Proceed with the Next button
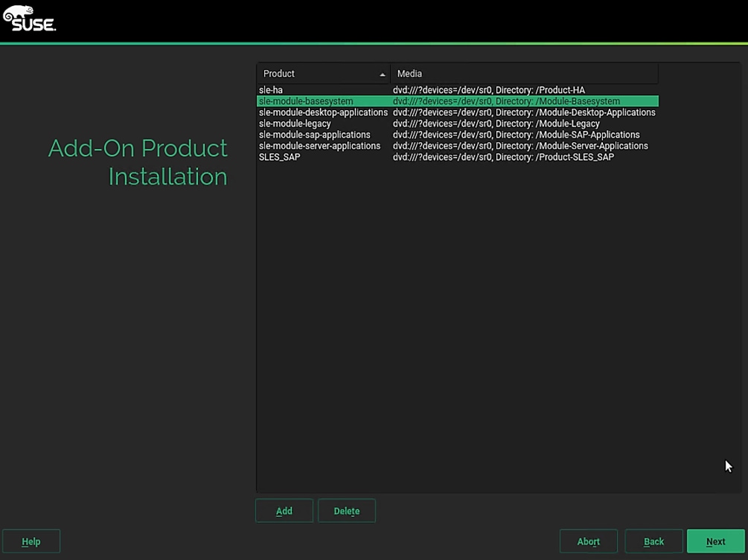The width and height of the screenshot is (748, 560). tap(715, 541)
